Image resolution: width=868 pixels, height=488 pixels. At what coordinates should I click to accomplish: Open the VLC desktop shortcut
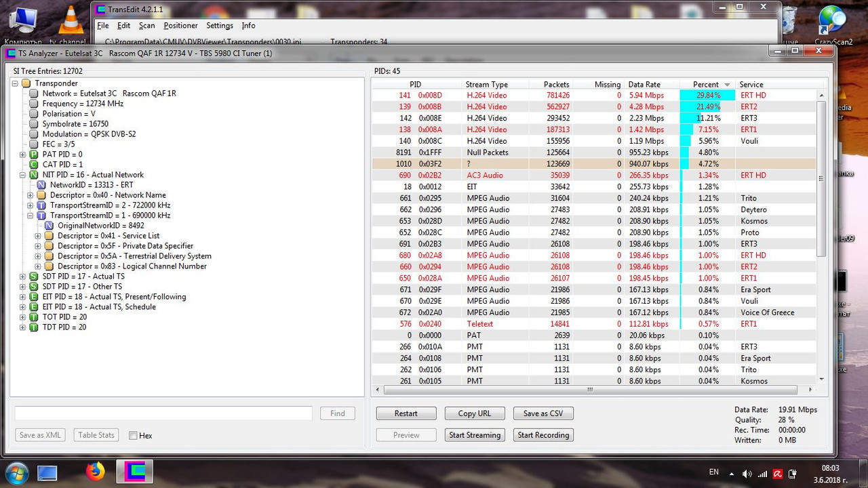tap(71, 24)
